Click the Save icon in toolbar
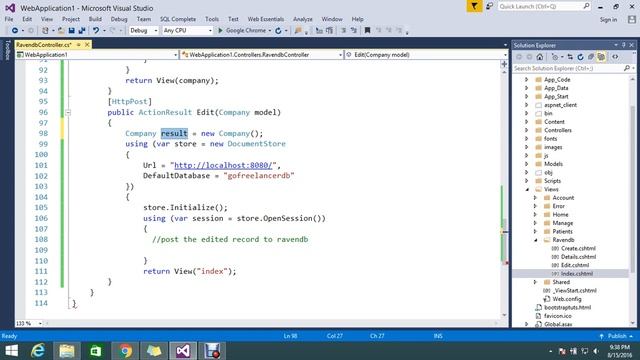640x360 pixels. [x=71, y=31]
